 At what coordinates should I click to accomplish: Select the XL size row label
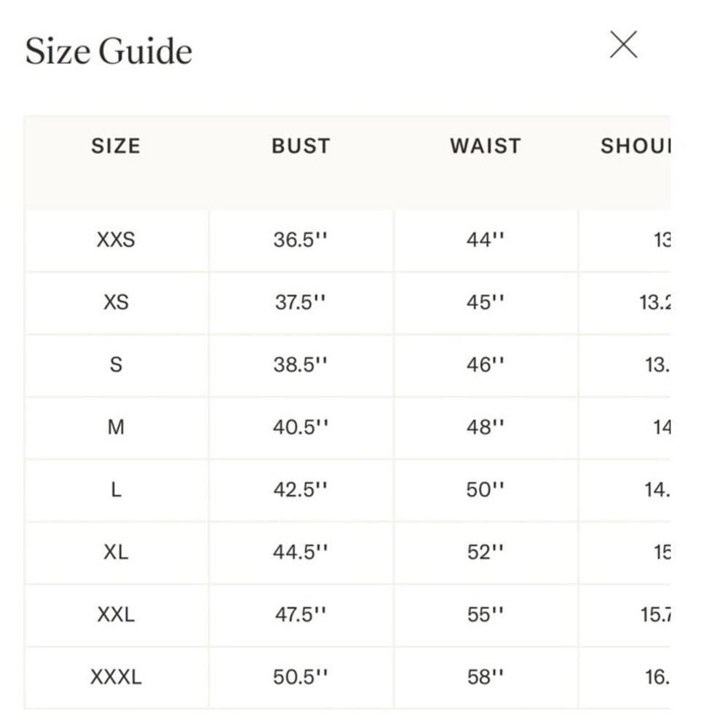116,552
